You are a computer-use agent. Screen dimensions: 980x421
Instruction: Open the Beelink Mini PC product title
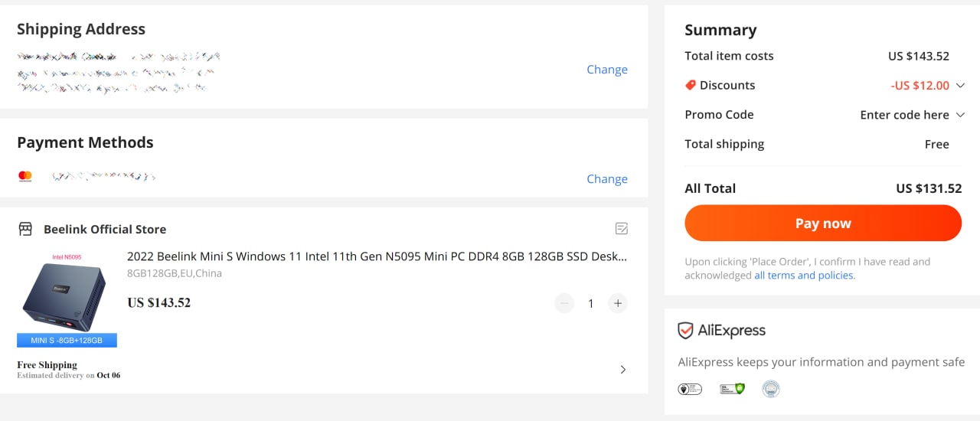(377, 256)
